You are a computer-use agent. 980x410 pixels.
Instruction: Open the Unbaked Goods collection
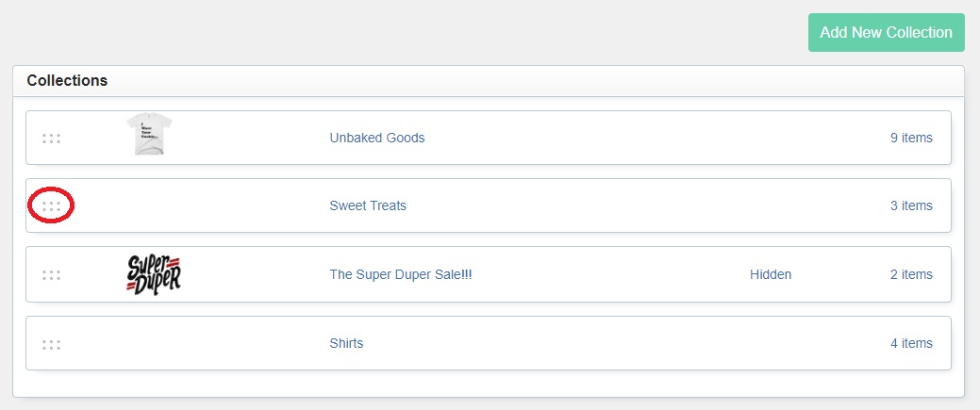tap(377, 138)
